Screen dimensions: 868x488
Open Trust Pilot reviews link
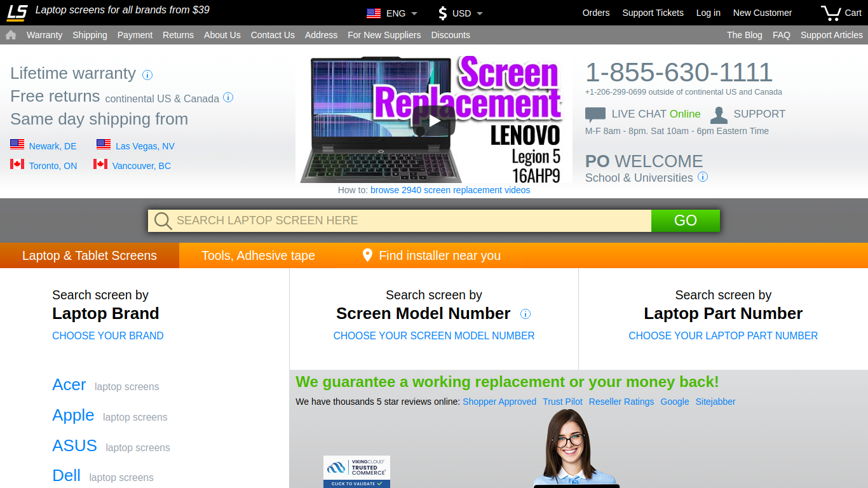coord(562,402)
